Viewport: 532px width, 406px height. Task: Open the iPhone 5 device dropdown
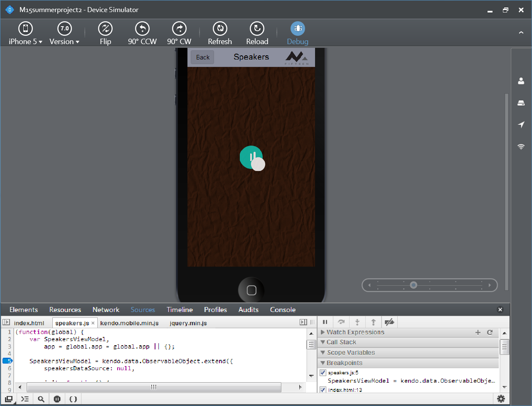pyautogui.click(x=25, y=33)
